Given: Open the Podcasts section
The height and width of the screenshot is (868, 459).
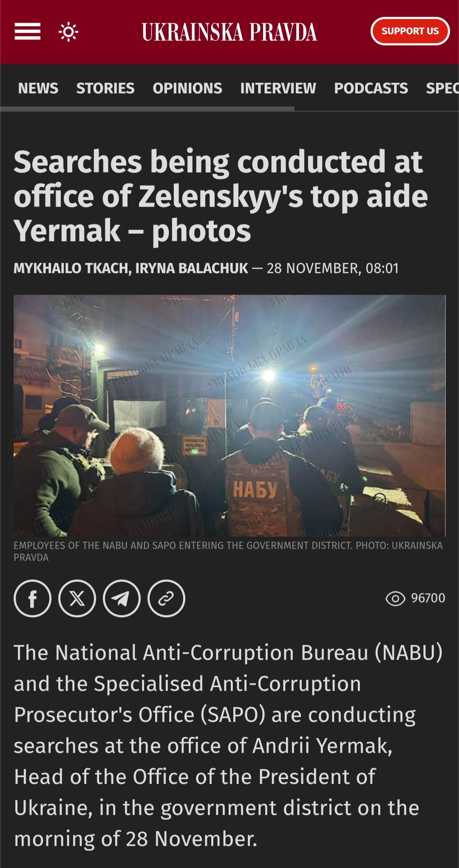Looking at the screenshot, I should coord(371,88).
